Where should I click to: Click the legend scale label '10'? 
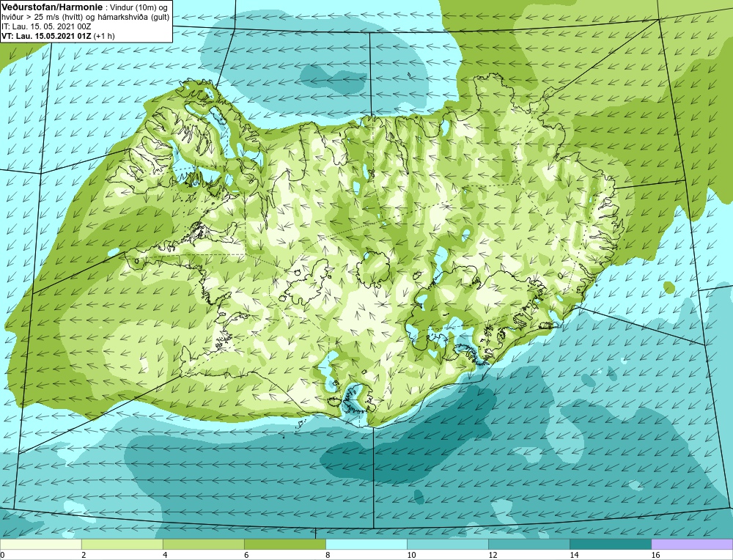tap(411, 555)
